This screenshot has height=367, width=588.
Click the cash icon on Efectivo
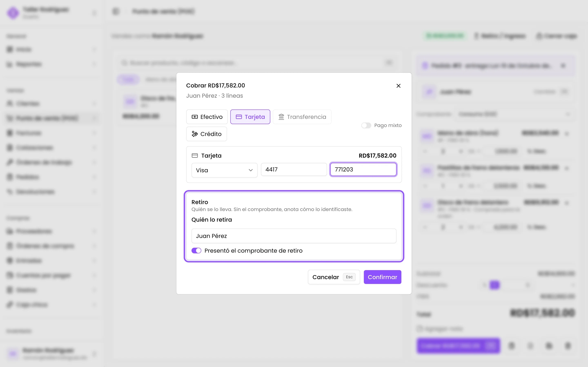[x=195, y=117]
